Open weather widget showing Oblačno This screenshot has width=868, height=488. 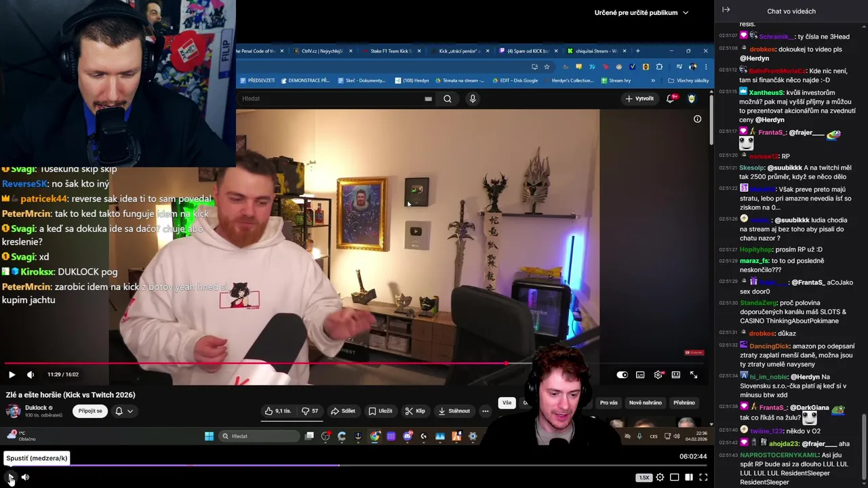(20, 436)
